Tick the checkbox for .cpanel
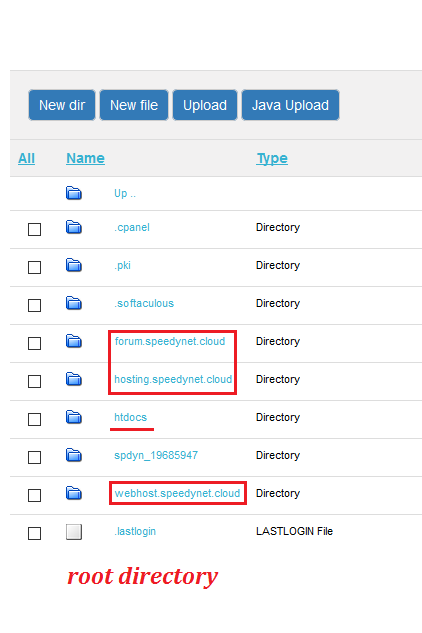 (34, 229)
